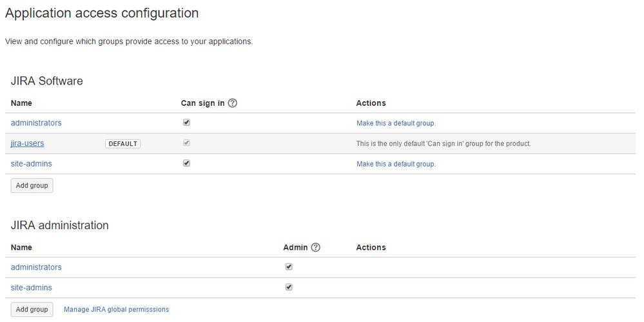
Task: Open administrators group under JIRA administration
Action: (x=36, y=267)
